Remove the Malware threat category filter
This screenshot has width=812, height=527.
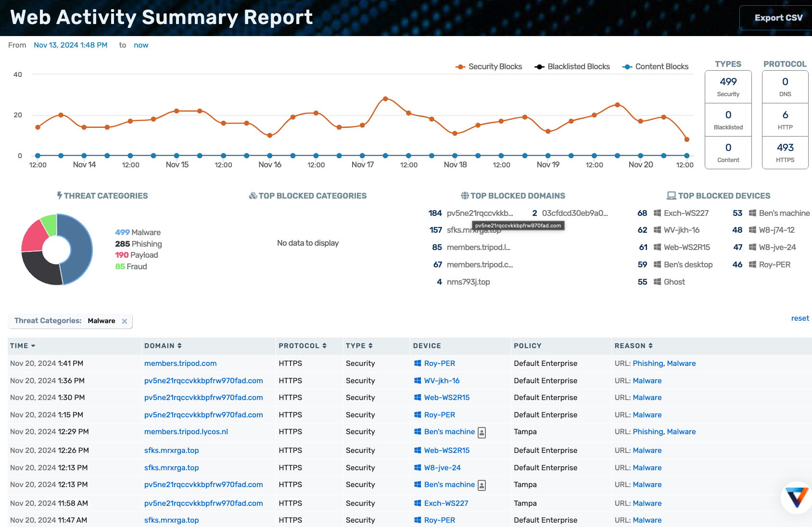(x=125, y=321)
